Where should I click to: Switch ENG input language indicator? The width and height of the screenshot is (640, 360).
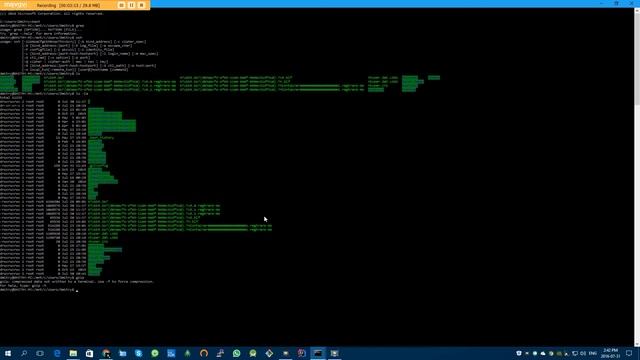pos(593,353)
